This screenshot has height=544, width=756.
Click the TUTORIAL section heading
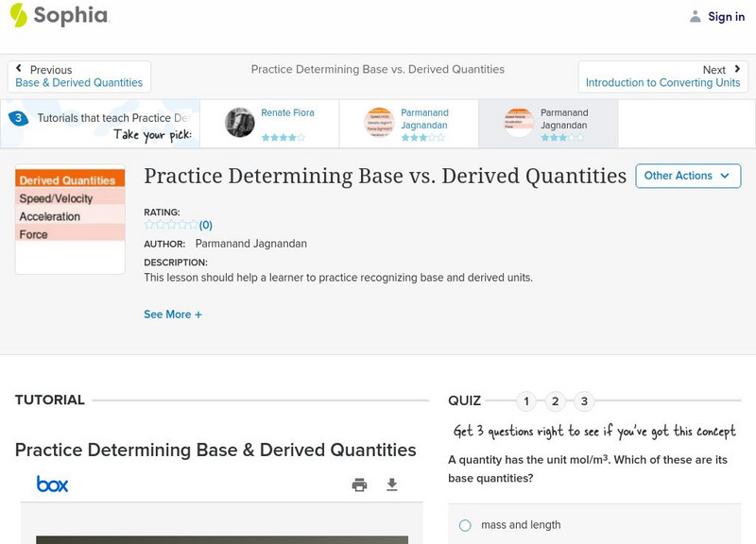[x=50, y=399]
